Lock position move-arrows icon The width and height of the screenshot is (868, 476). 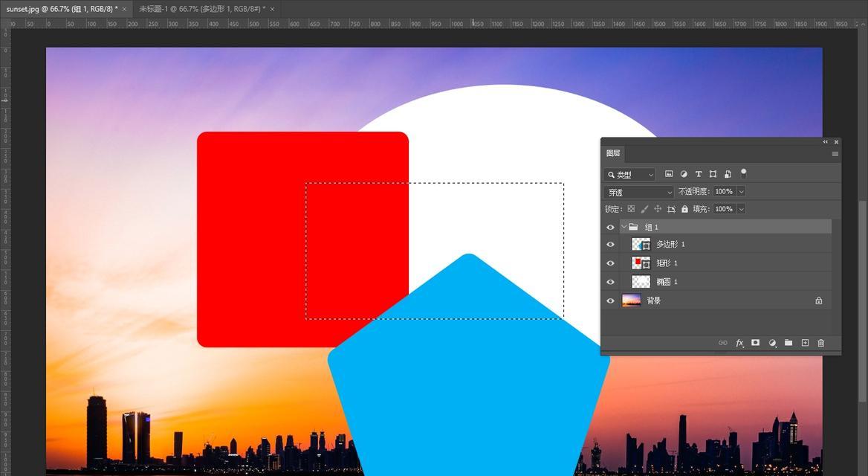pyautogui.click(x=658, y=209)
